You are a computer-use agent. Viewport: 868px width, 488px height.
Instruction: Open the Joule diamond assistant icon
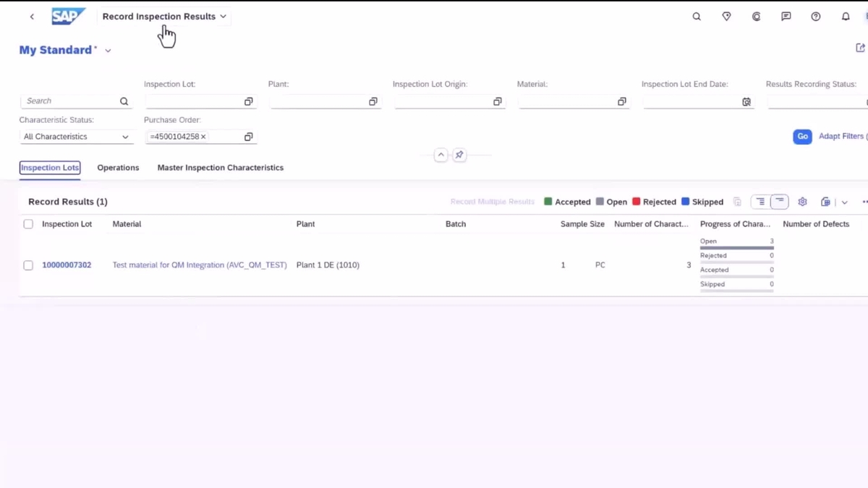(x=726, y=17)
